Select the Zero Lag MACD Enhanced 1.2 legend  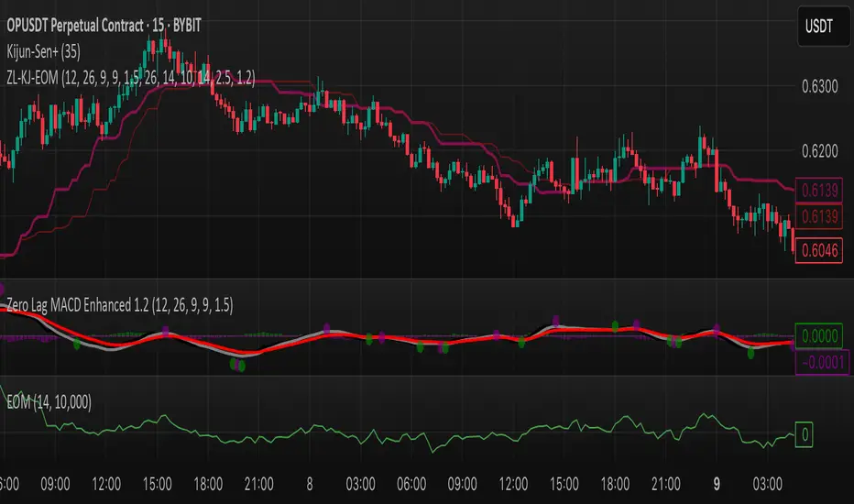pyautogui.click(x=120, y=305)
